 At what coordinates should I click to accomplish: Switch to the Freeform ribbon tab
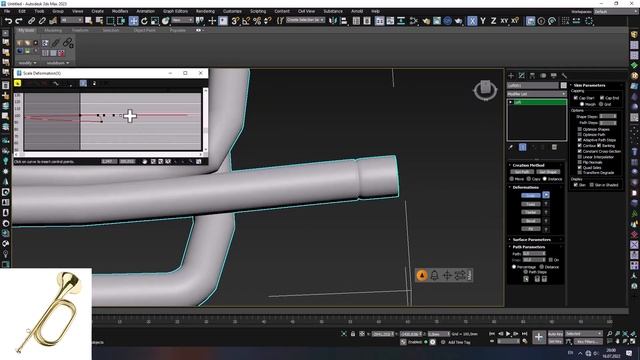[80, 30]
